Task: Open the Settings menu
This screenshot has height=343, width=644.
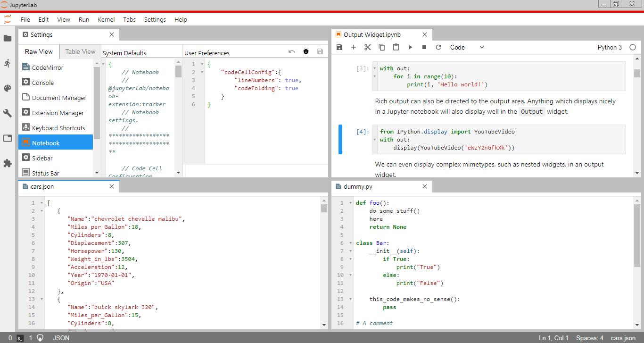Action: tap(155, 19)
